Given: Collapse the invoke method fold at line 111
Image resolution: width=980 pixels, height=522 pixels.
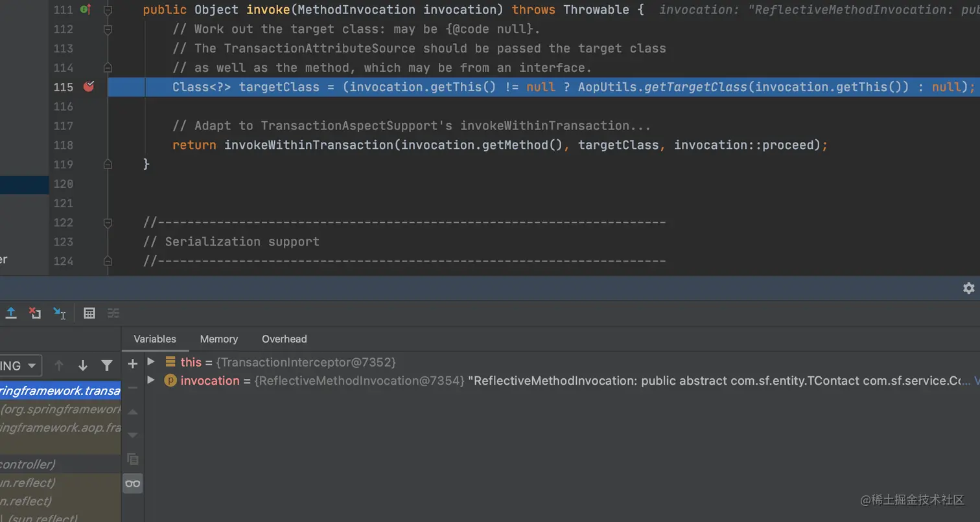Looking at the screenshot, I should 108,10.
